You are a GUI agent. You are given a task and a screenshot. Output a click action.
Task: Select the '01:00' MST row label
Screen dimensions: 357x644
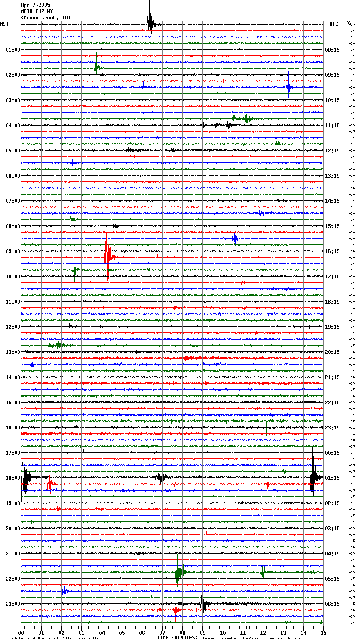pos(13,50)
